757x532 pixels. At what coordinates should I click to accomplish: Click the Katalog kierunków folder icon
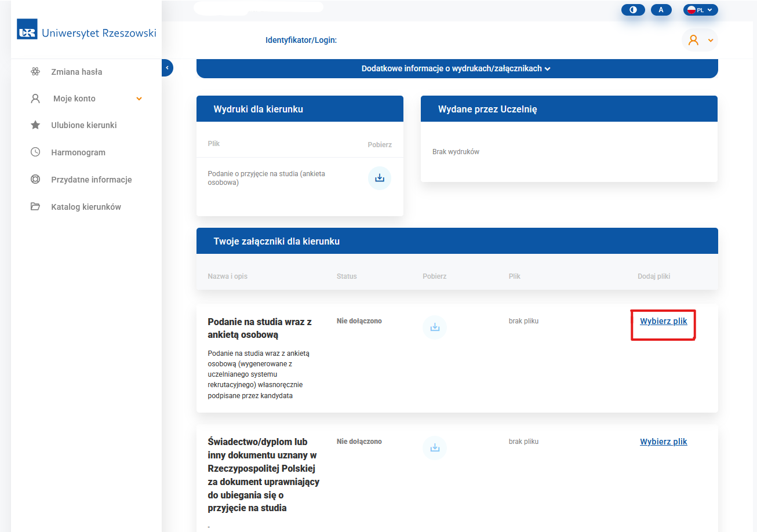35,207
